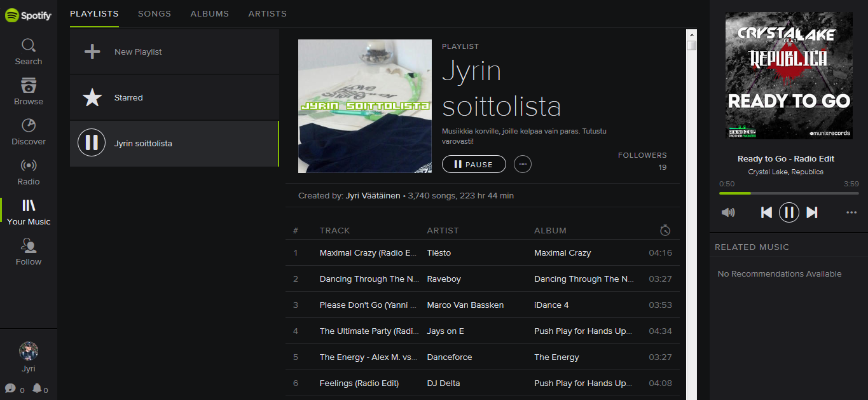The image size is (868, 400).
Task: Select Your Music in the sidebar
Action: [29, 212]
